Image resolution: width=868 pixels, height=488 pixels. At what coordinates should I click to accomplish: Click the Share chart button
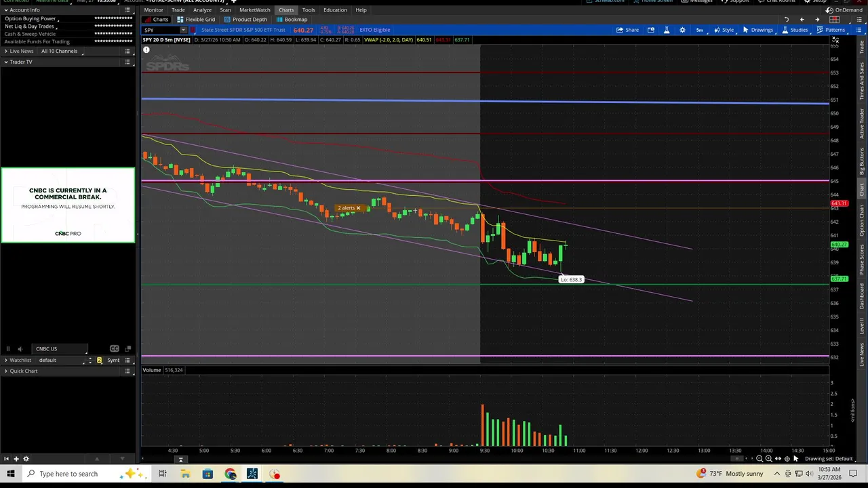point(627,30)
